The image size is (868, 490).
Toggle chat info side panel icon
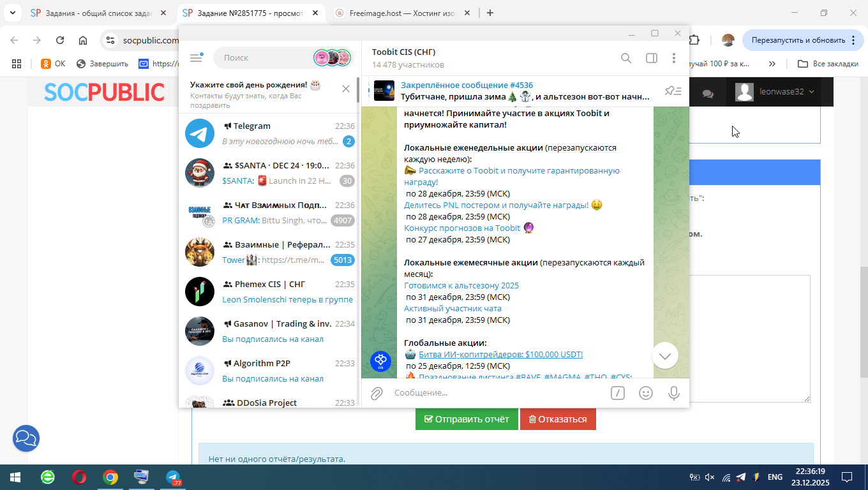pyautogui.click(x=652, y=58)
